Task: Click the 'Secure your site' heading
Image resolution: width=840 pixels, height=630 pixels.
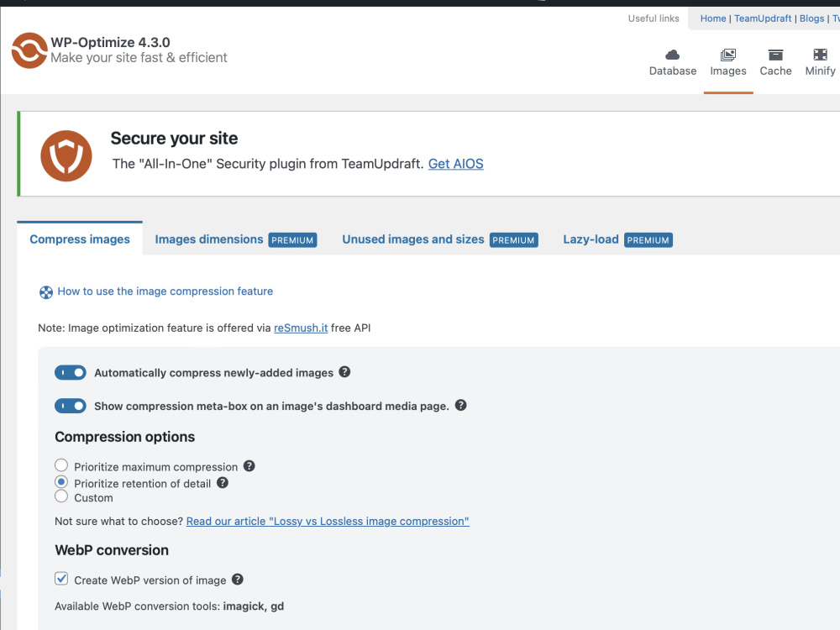Action: (x=174, y=139)
